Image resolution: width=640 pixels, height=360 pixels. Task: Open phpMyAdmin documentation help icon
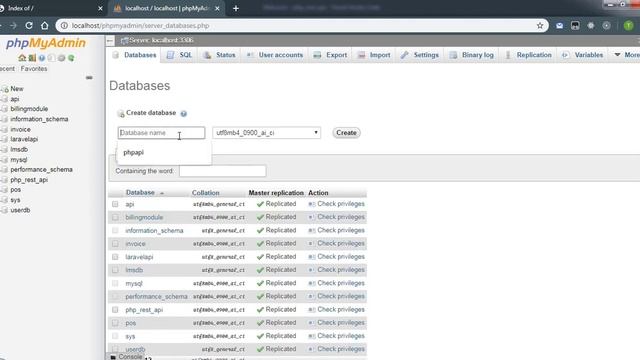[42, 58]
